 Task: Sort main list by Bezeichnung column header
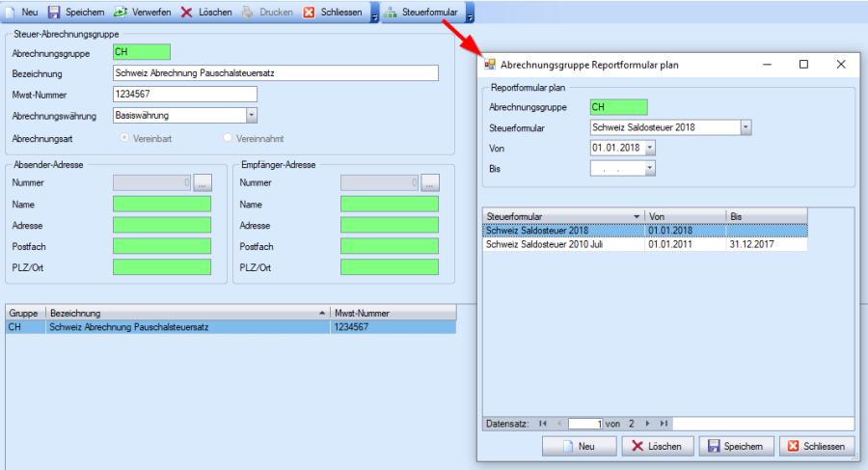pos(188,313)
